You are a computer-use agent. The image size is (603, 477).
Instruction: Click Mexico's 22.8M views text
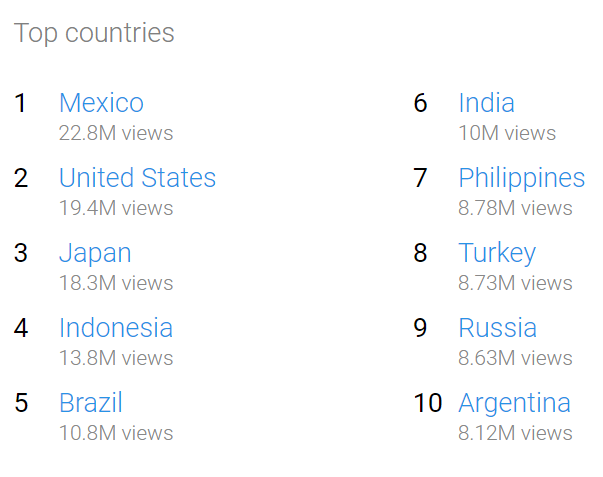click(116, 133)
